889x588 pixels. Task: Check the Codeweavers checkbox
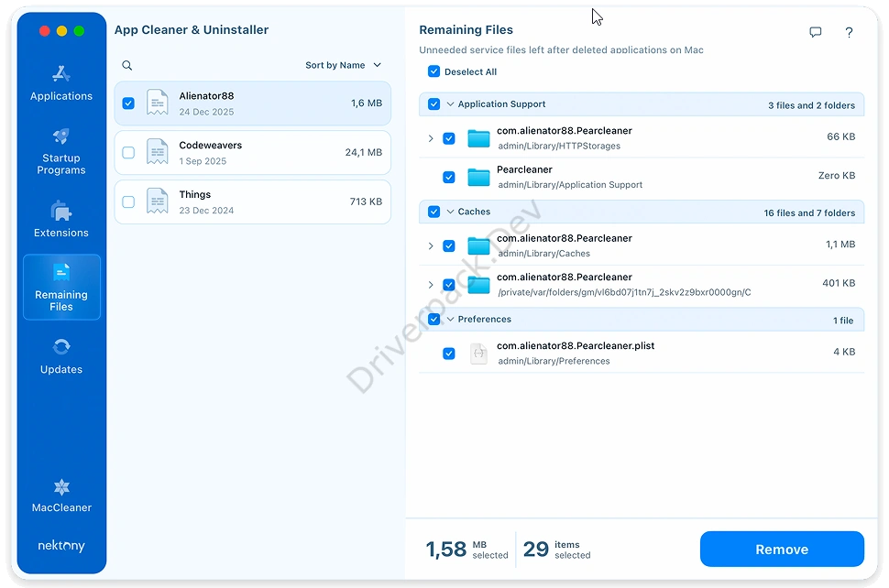coord(128,152)
